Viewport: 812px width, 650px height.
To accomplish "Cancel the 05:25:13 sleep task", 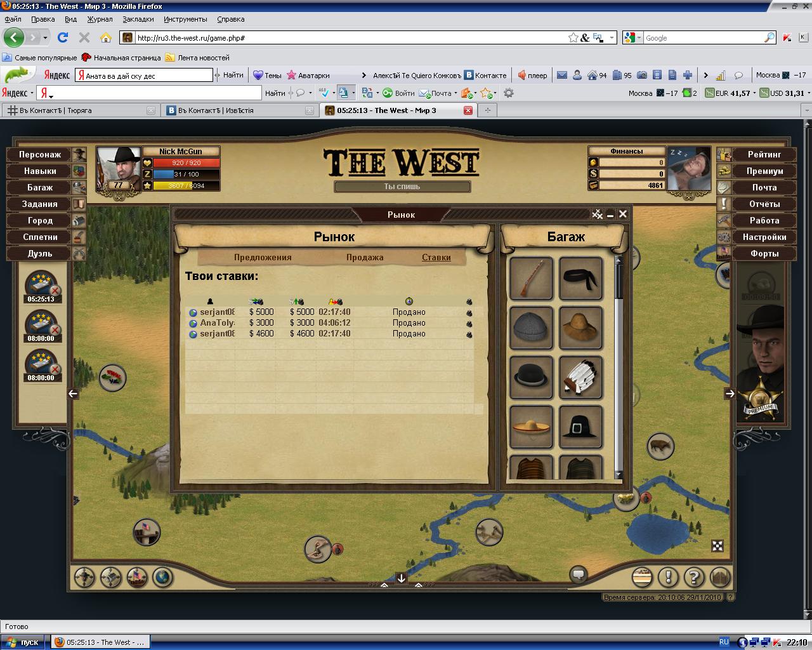I will (55, 291).
